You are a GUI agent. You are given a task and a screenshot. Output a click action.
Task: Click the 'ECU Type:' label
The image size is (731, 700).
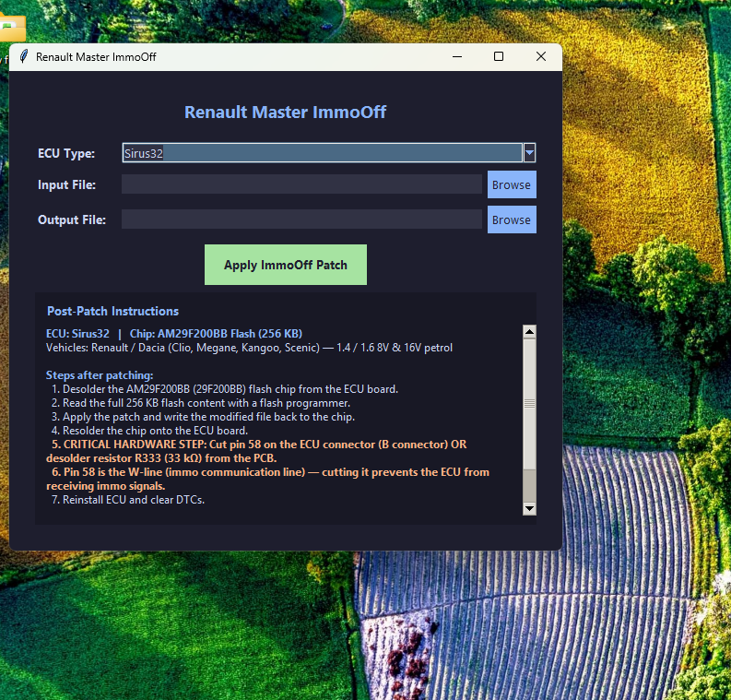(66, 153)
